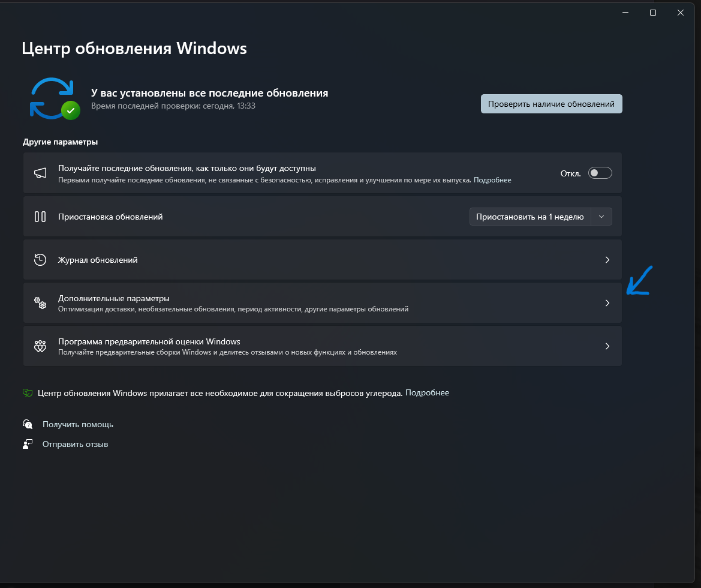This screenshot has height=588, width=701.
Task: Click the Windows Update sync status icon
Action: pos(55,99)
